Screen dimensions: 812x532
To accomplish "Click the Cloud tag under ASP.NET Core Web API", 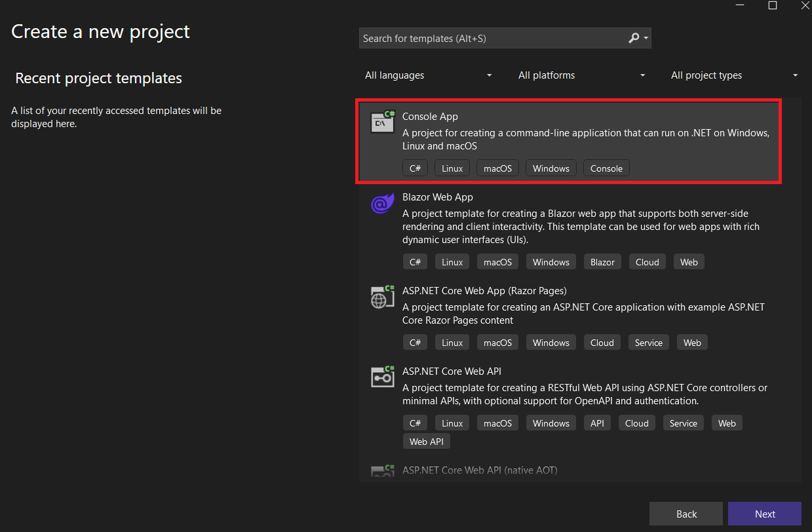I will [x=637, y=423].
